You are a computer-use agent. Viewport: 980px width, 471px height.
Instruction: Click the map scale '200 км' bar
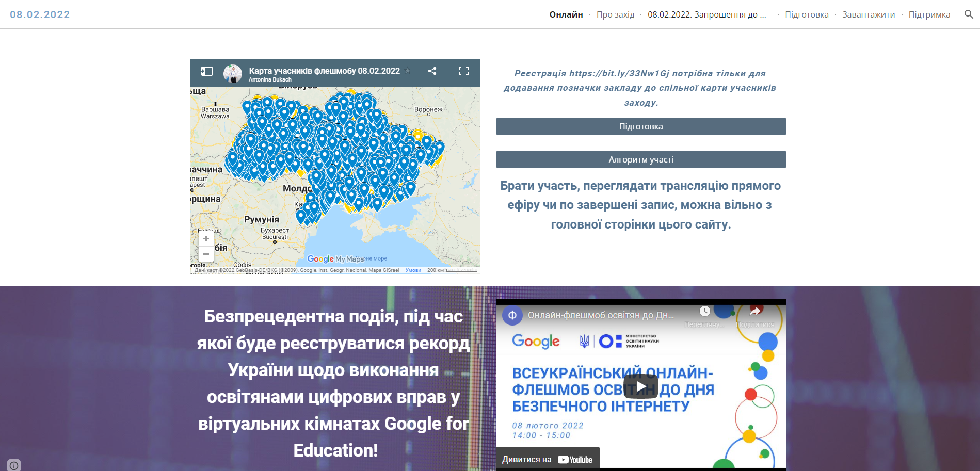[452, 270]
